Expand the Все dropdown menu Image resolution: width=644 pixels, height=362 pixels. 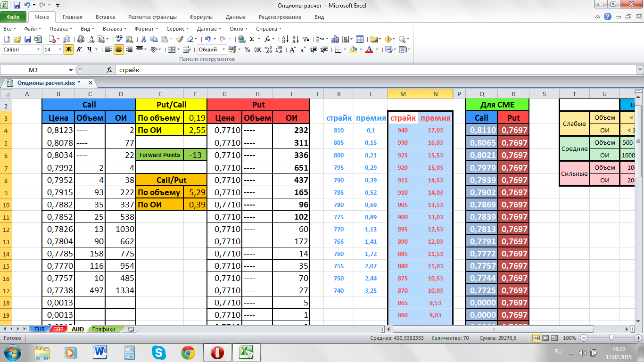click(10, 29)
